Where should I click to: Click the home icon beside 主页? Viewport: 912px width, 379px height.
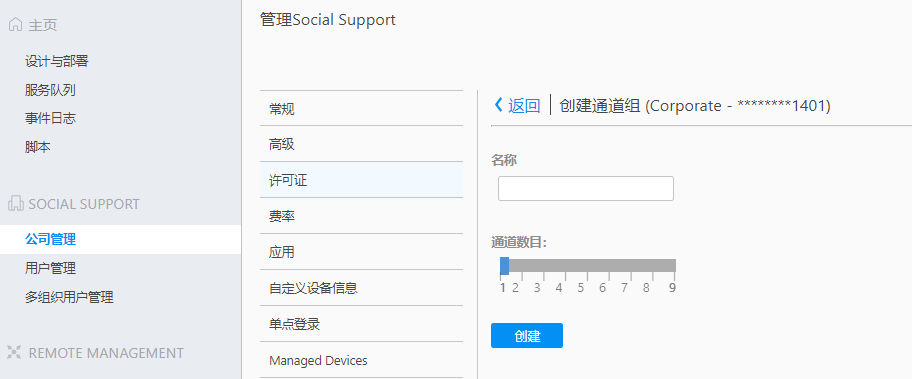pyautogui.click(x=16, y=25)
